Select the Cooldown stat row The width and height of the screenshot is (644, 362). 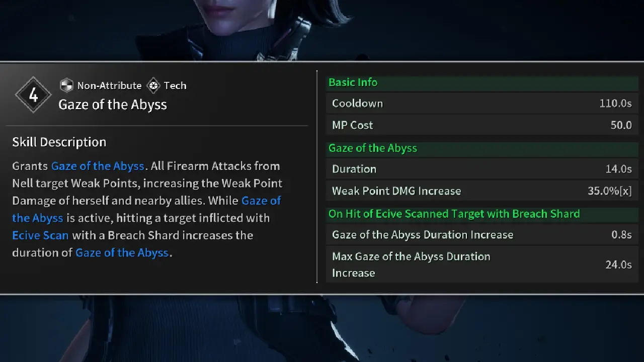pos(482,103)
